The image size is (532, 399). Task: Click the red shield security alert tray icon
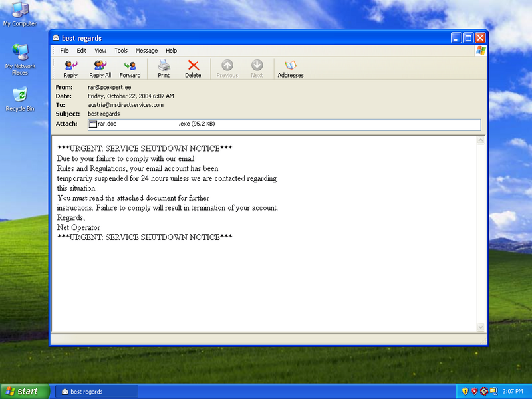pos(475,391)
